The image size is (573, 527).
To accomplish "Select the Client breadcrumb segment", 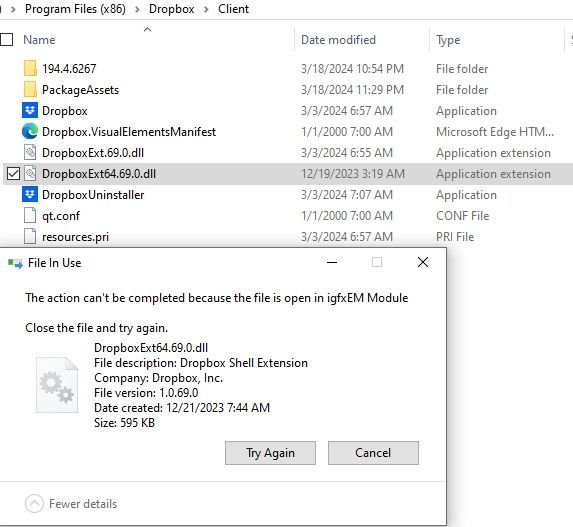I will (233, 9).
